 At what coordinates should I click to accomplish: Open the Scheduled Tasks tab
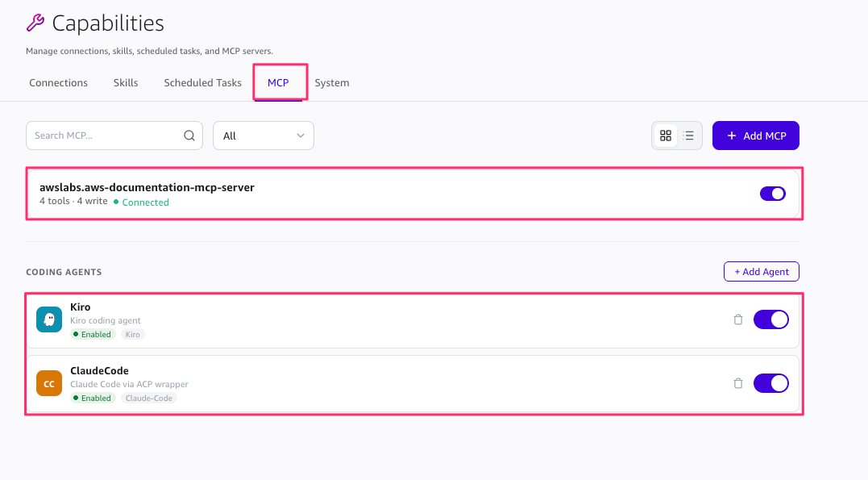pos(202,82)
